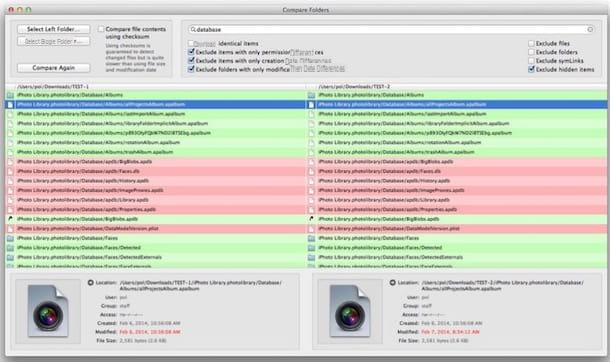The height and width of the screenshot is (362, 610).
Task: Clear the database search text
Action: pyautogui.click(x=590, y=30)
